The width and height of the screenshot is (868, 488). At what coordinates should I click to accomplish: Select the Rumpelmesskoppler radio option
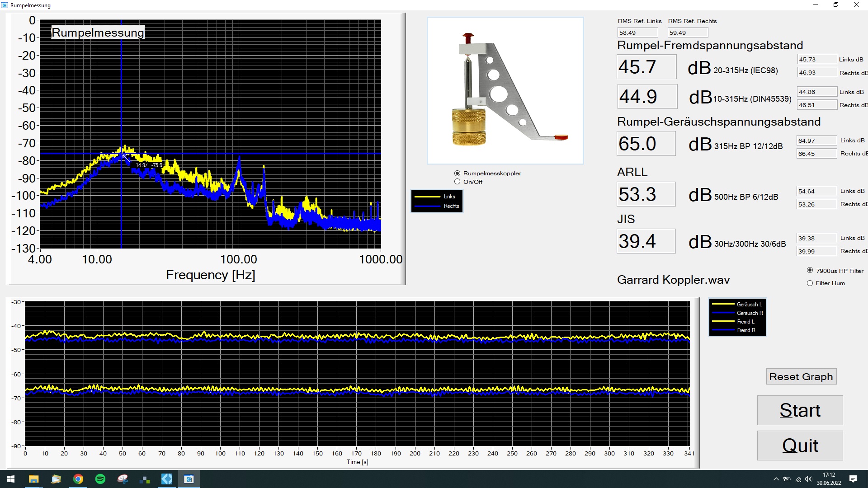tap(458, 173)
